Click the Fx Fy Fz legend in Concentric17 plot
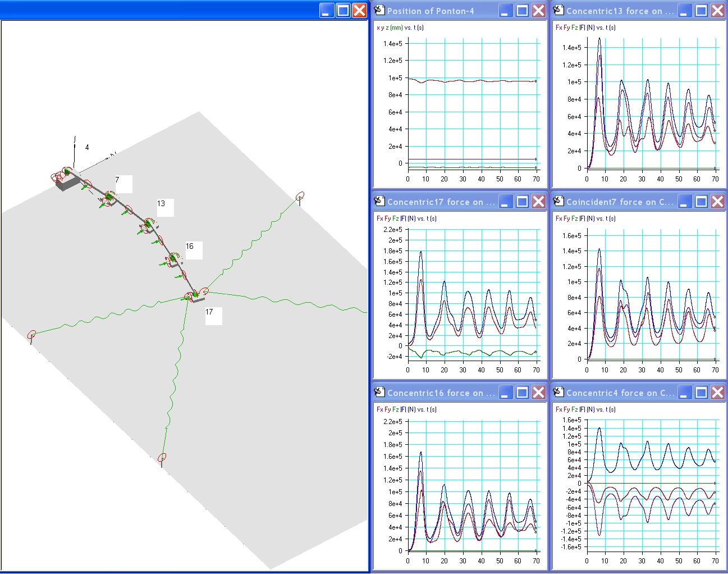Screen dimensions: 728x574 pos(406,218)
